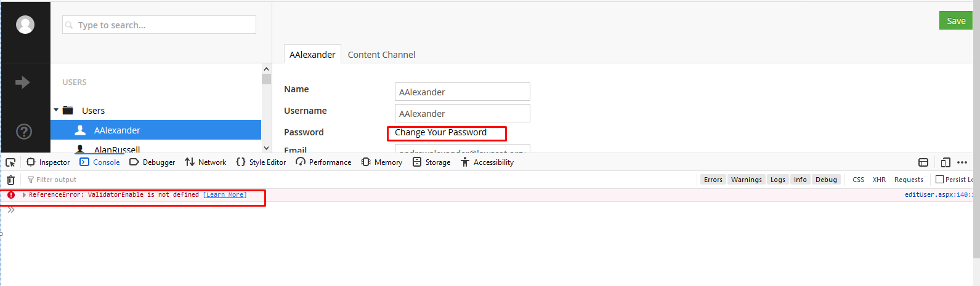Select AAlexander in the users tree
Viewport: 980px width, 286px height.
[x=117, y=130]
